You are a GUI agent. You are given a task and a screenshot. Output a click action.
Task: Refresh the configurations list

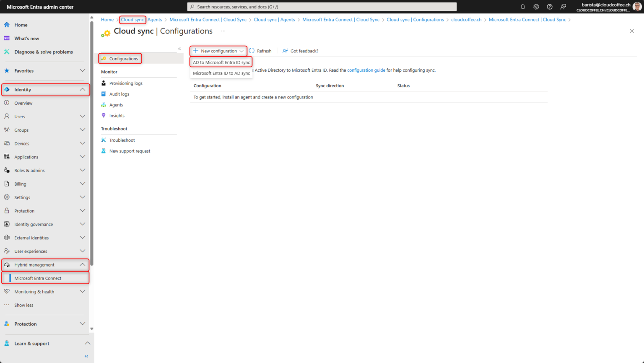coord(260,51)
